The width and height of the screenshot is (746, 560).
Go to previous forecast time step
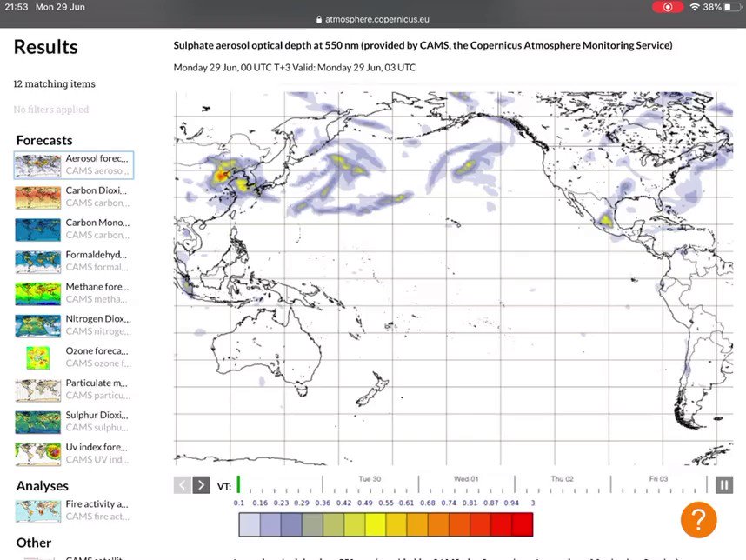pyautogui.click(x=183, y=485)
